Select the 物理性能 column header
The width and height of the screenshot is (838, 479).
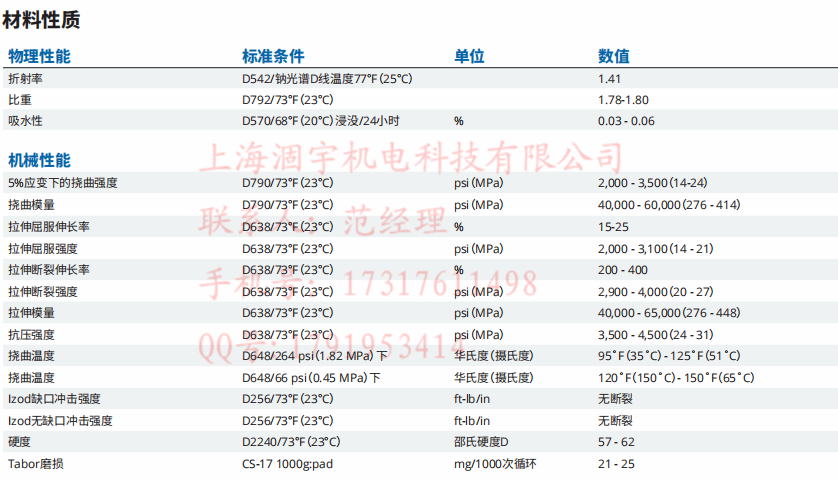(x=39, y=56)
